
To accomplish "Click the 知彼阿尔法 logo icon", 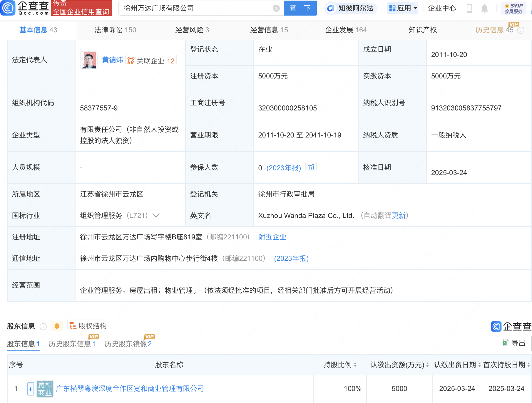I will [331, 8].
